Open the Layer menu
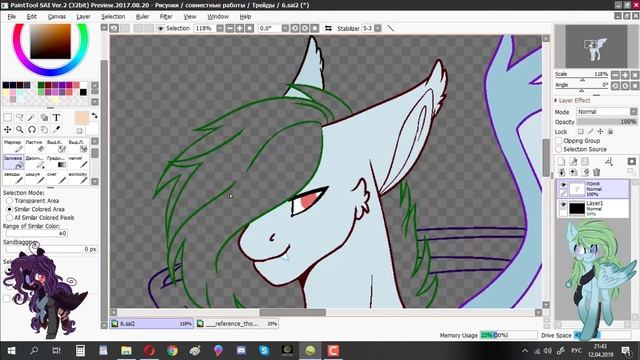Image resolution: width=640 pixels, height=360 pixels. click(83, 17)
